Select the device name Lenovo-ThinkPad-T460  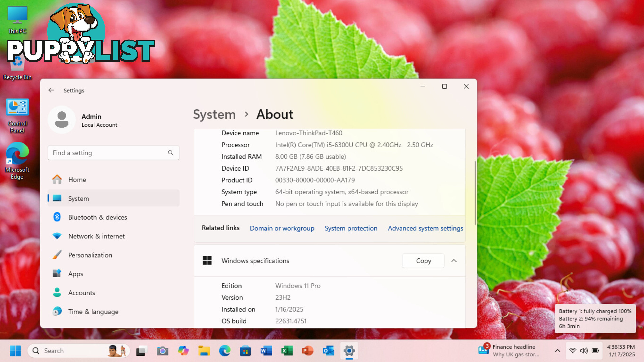point(309,133)
